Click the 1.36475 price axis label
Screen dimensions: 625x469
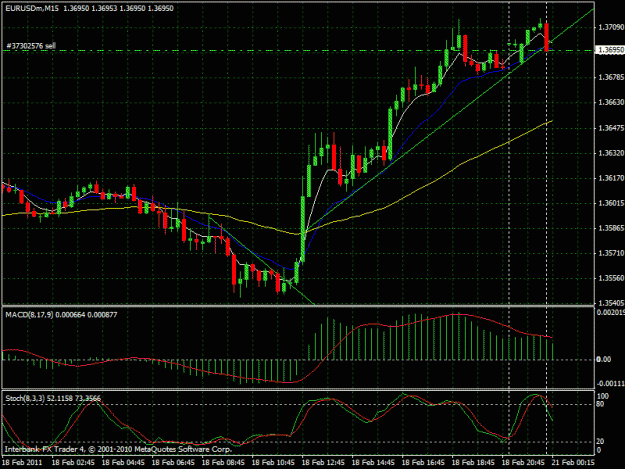click(611, 128)
